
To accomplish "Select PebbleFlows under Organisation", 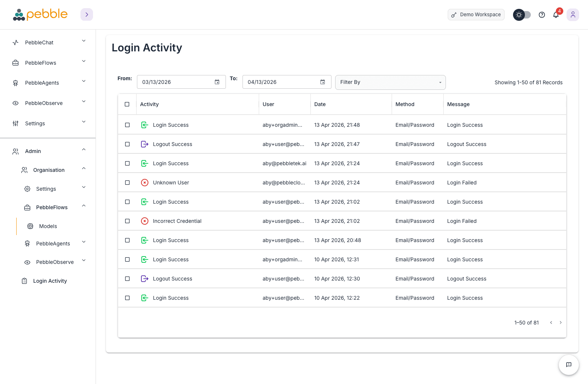I will pyautogui.click(x=52, y=207).
